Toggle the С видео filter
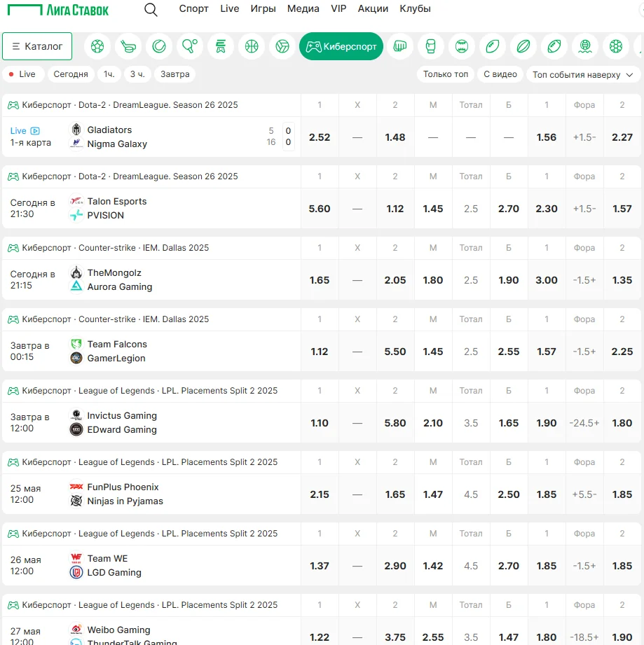 point(500,74)
